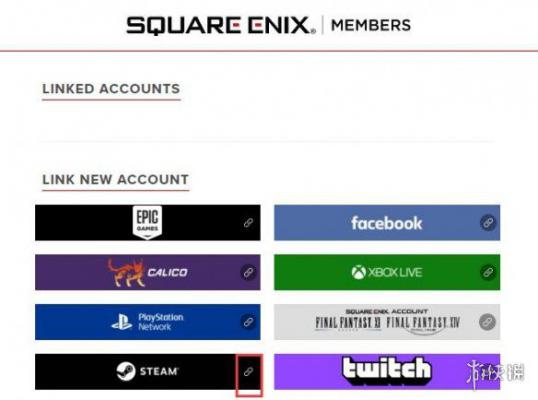Open the Square Enix logo link

pyautogui.click(x=221, y=25)
